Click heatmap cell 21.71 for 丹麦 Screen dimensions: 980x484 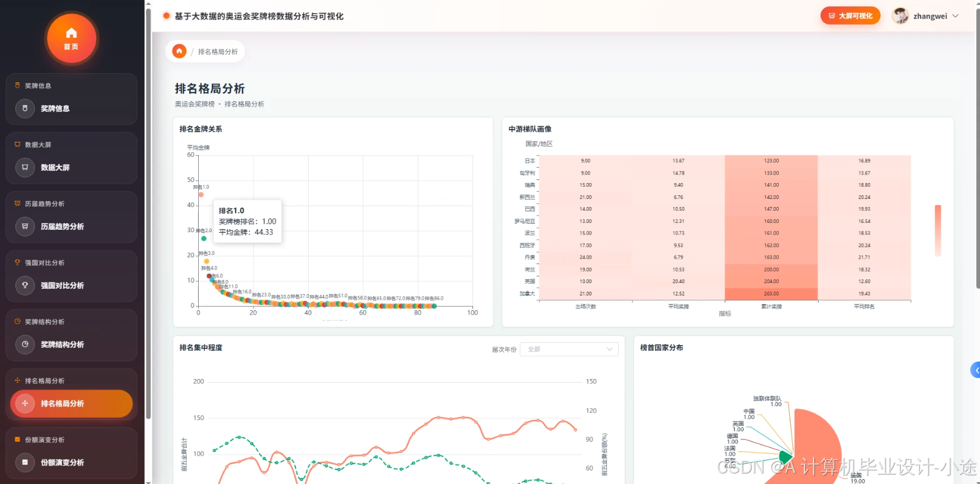[864, 257]
